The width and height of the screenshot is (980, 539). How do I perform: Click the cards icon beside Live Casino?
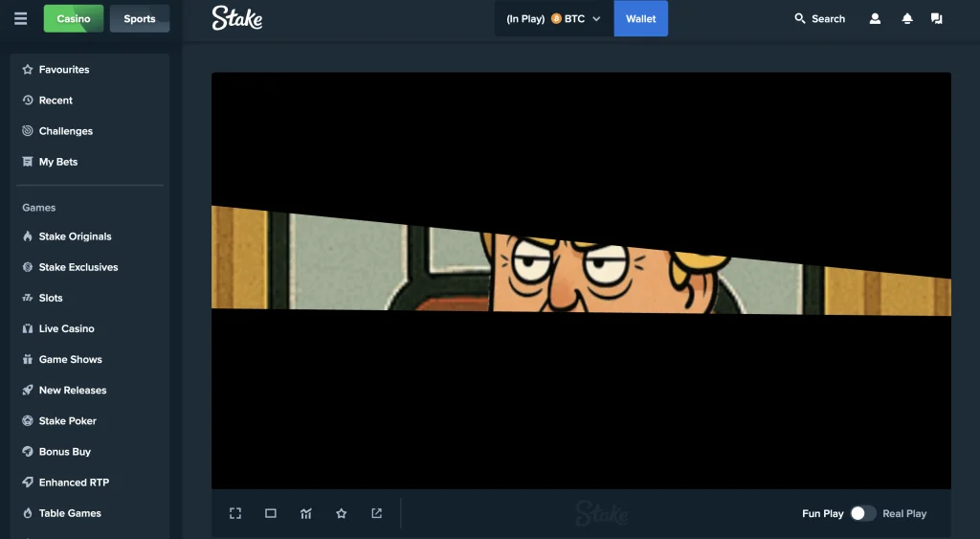pos(28,328)
